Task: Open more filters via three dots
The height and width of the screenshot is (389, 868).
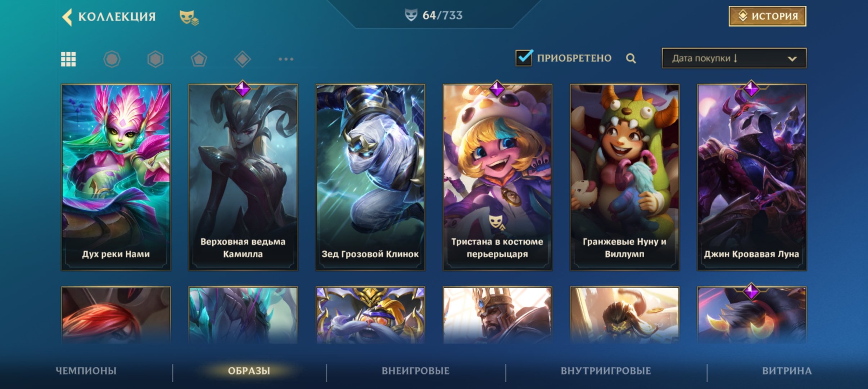Action: [x=286, y=59]
